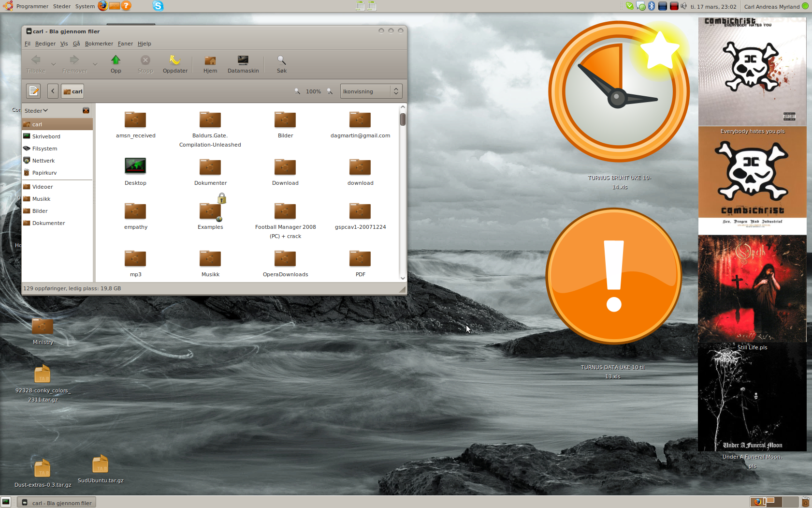Open the Fremover history dropdown arrow
Image resolution: width=812 pixels, height=508 pixels.
[95, 64]
